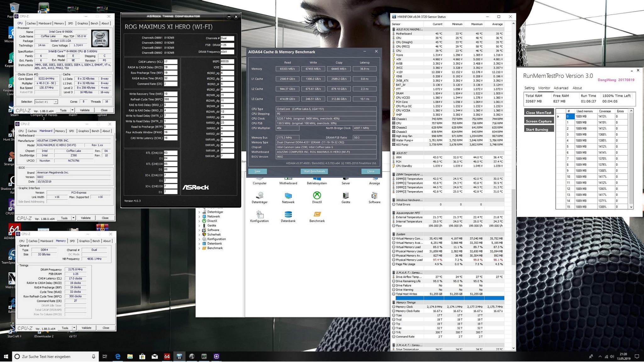Open SPD tab in top CPU-Z window
The image size is (644, 362).
click(70, 23)
